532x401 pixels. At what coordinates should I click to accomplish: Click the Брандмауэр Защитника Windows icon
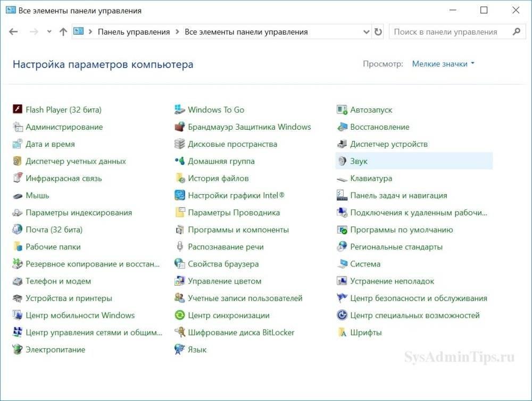pyautogui.click(x=179, y=127)
